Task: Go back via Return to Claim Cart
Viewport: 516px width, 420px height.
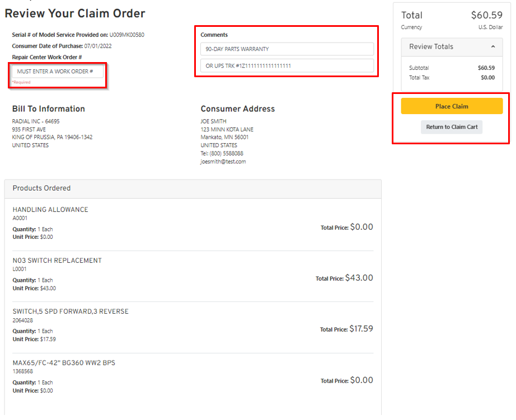Action: pyautogui.click(x=452, y=127)
